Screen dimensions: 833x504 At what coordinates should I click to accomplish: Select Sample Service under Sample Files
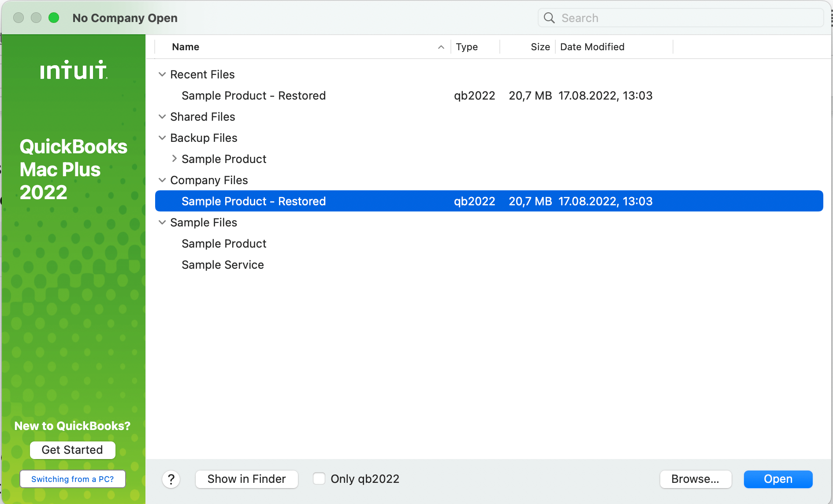[x=222, y=264]
